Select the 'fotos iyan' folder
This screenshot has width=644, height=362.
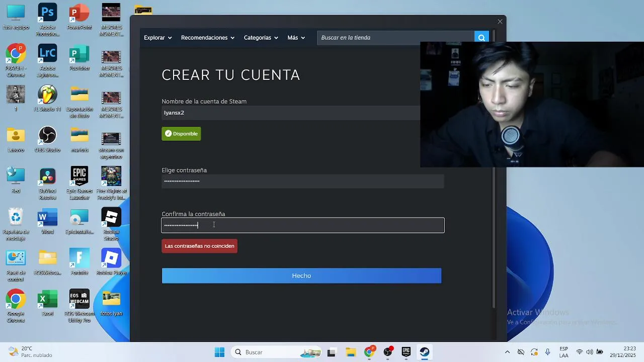pos(111,303)
